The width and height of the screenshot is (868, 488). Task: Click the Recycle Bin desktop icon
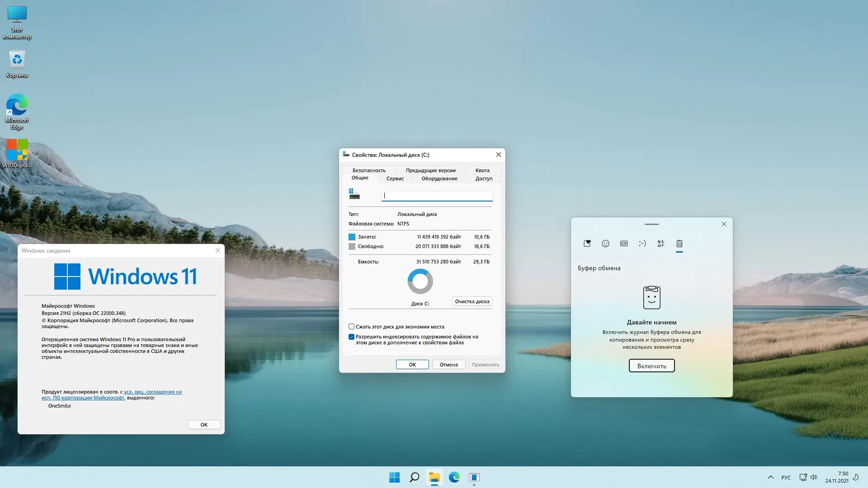[17, 64]
